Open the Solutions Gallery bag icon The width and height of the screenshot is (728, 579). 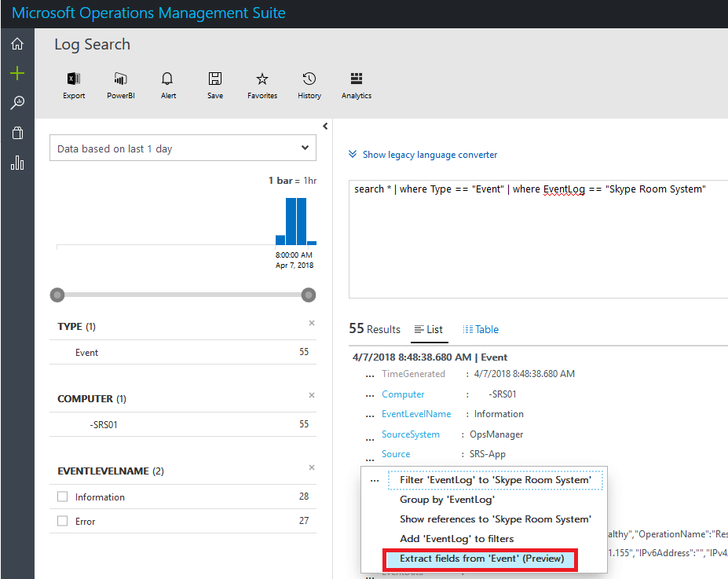(x=17, y=133)
